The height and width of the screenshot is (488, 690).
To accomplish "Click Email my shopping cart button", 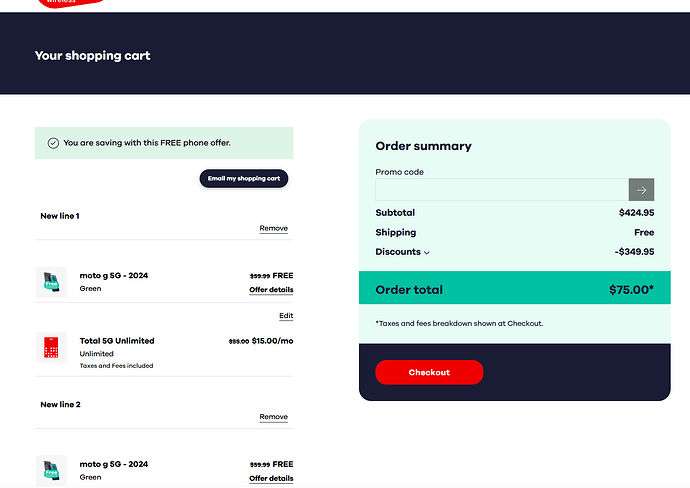I will [x=244, y=178].
